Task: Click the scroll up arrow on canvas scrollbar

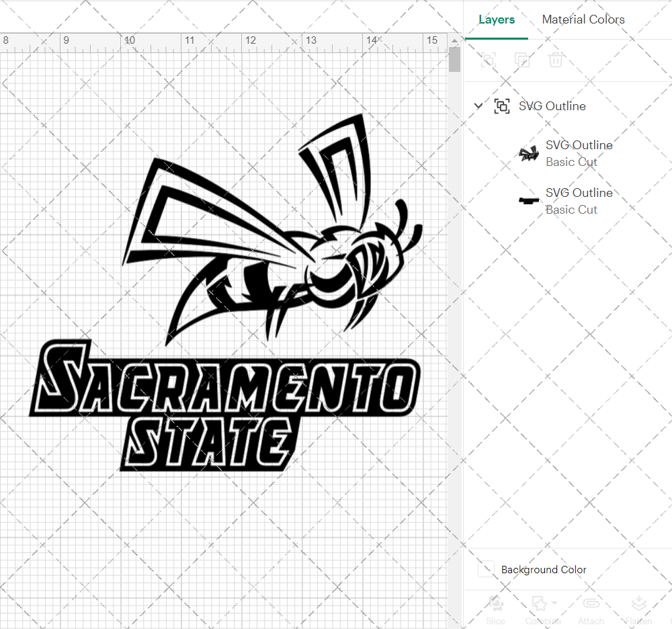Action: 454,40
